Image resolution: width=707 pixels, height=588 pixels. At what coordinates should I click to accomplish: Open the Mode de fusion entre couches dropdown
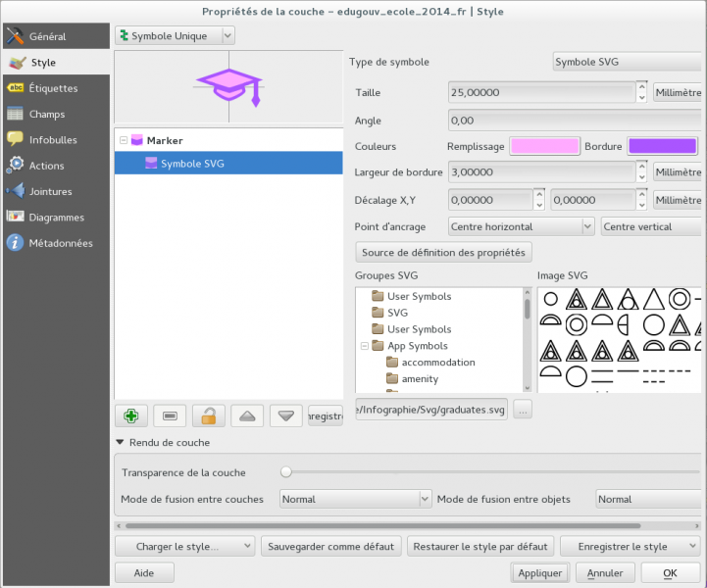click(355, 499)
